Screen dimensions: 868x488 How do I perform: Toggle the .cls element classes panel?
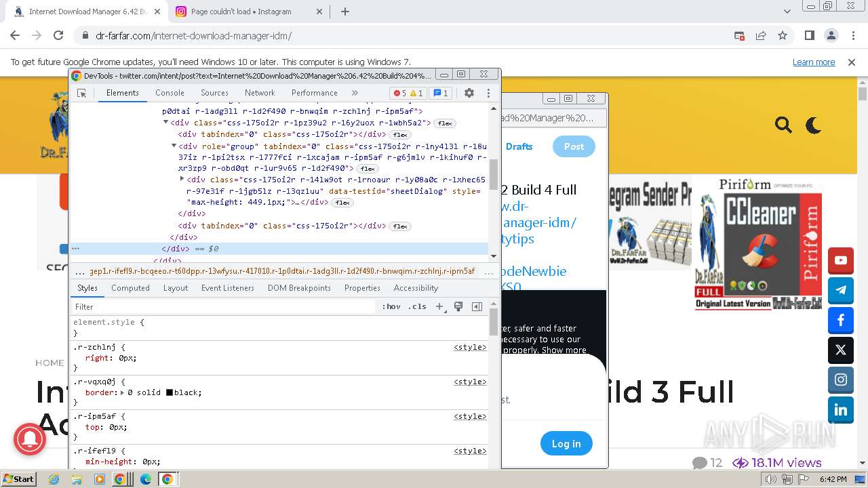tap(417, 307)
